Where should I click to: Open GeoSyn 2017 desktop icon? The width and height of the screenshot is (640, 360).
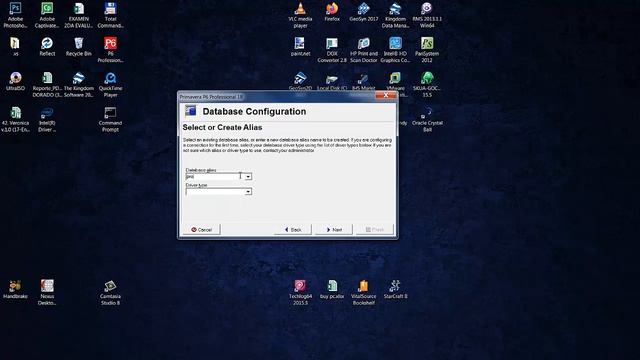(x=364, y=12)
